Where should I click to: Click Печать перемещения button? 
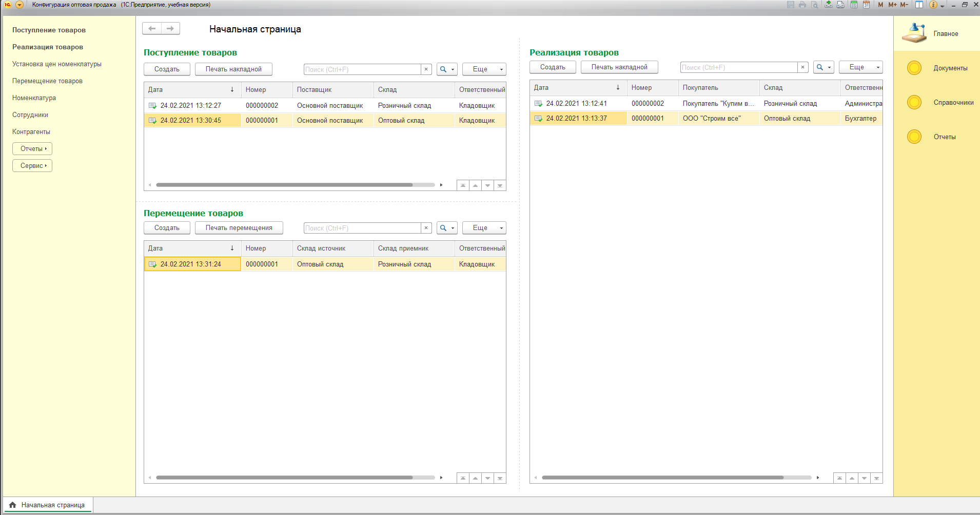point(239,228)
